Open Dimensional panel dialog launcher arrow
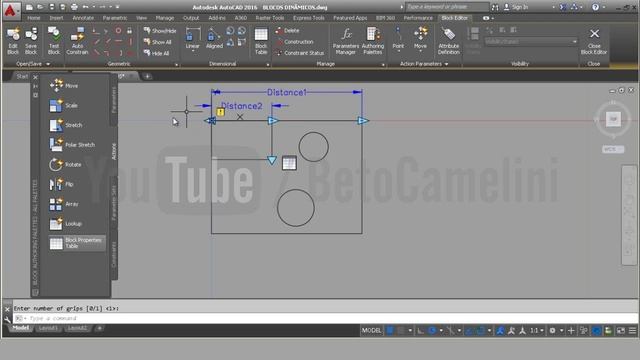 click(268, 64)
